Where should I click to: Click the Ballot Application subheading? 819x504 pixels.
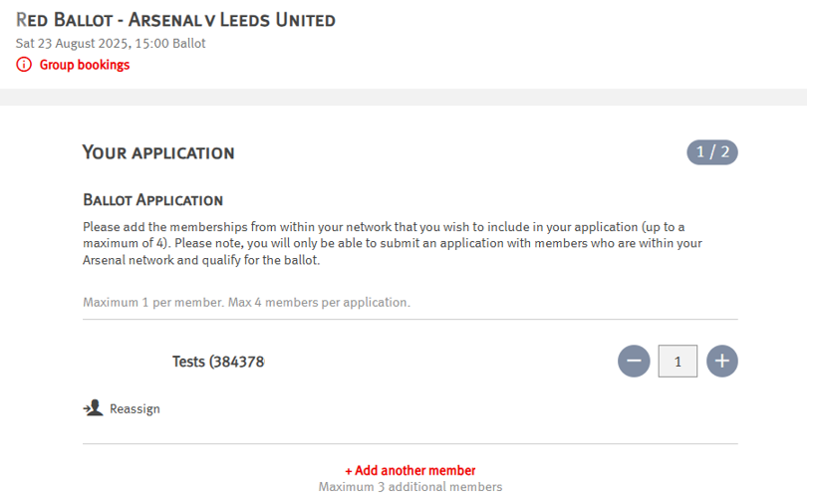(152, 200)
